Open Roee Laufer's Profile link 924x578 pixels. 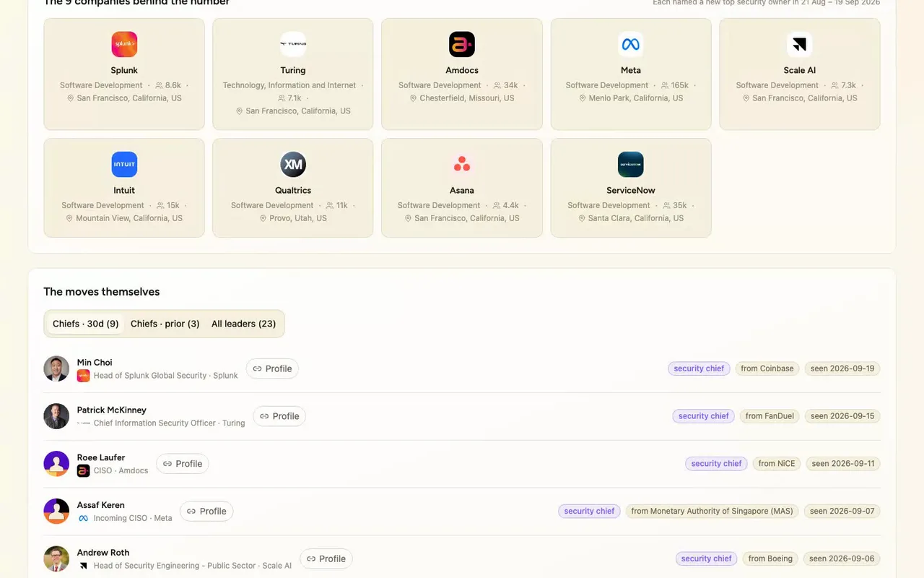(183, 464)
